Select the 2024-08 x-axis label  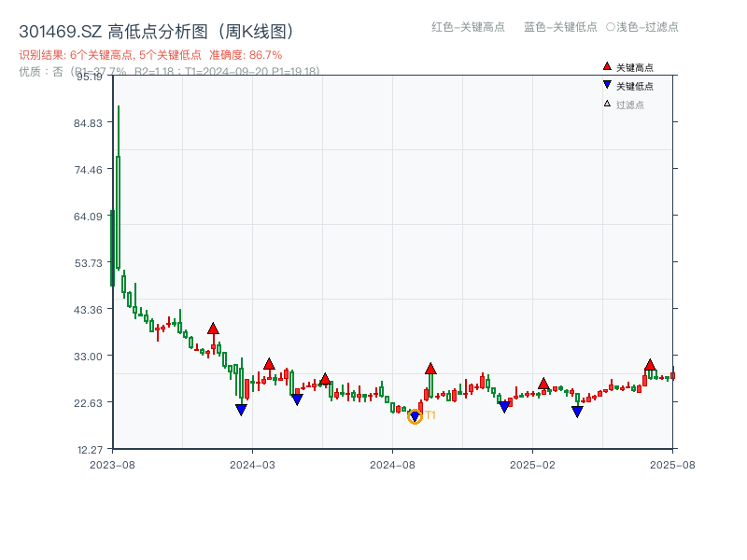[393, 463]
